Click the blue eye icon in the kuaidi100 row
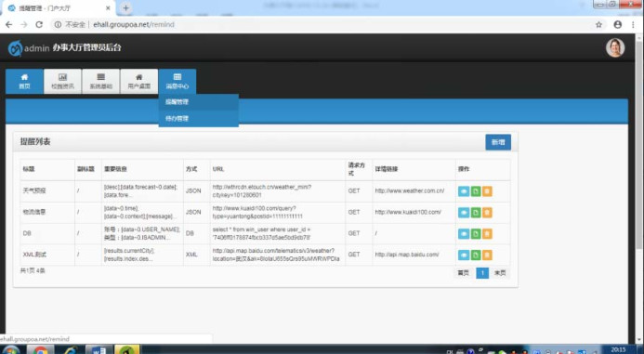The image size is (644, 354). pos(464,213)
